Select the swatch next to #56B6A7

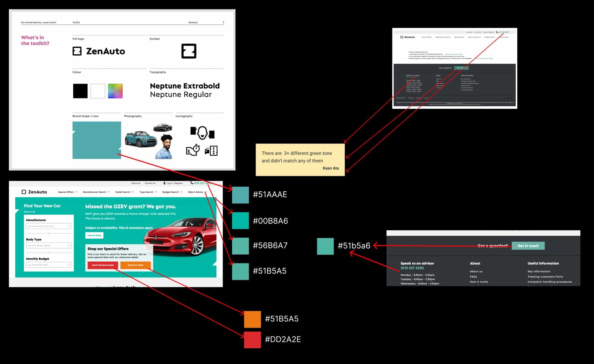(x=240, y=246)
